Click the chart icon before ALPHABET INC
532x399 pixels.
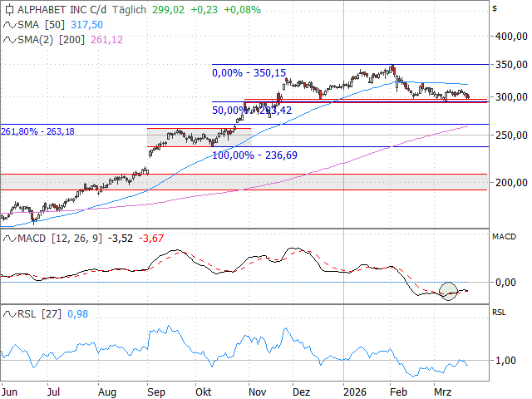point(9,10)
